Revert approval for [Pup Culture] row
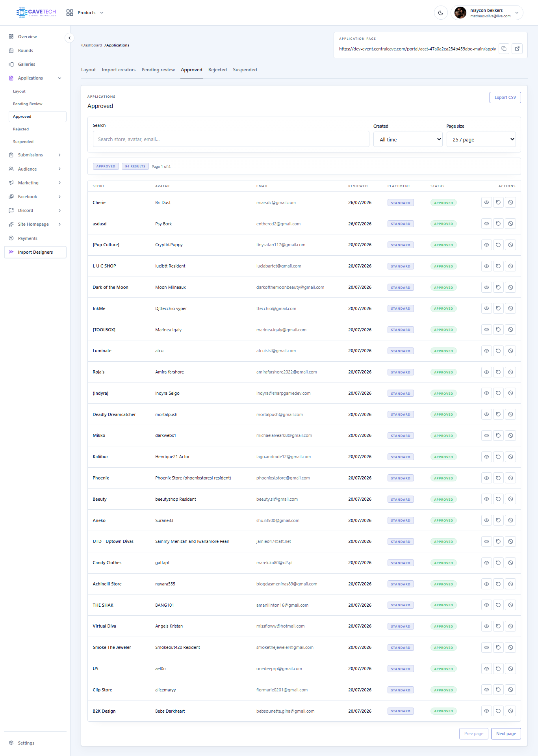 coord(498,245)
